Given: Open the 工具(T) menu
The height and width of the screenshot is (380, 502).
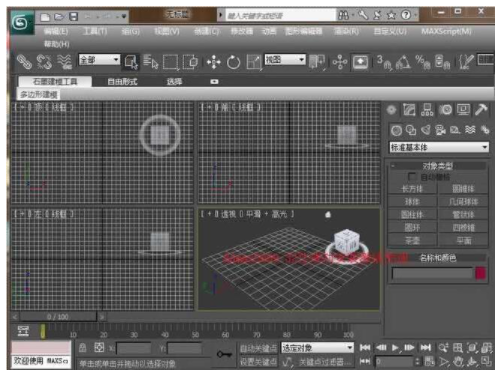Looking at the screenshot, I should click(95, 31).
